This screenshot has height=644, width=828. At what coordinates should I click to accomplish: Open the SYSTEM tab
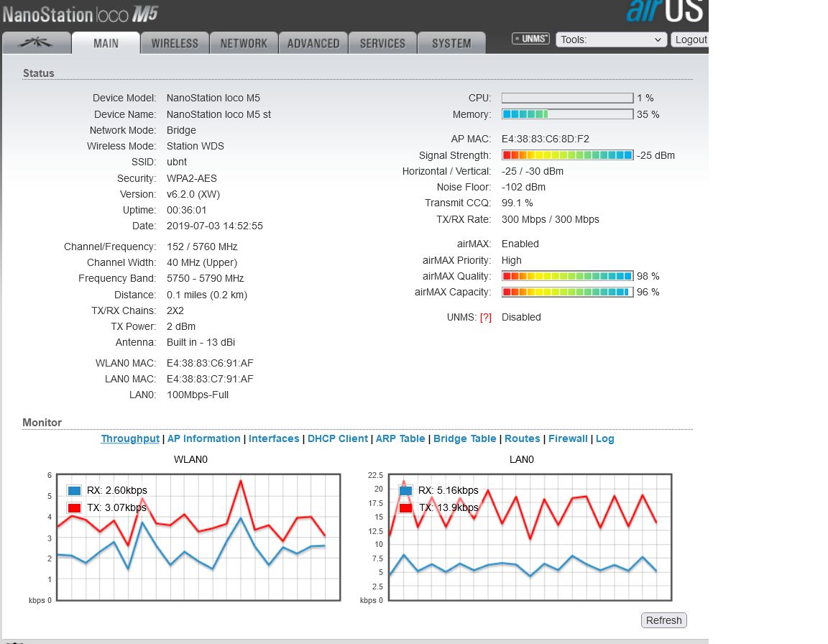click(x=451, y=43)
